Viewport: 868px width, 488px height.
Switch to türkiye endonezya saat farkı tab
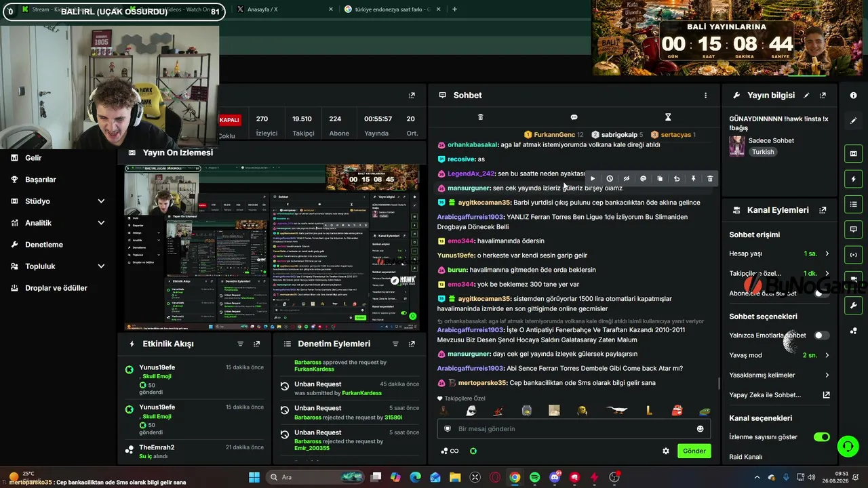tap(392, 9)
